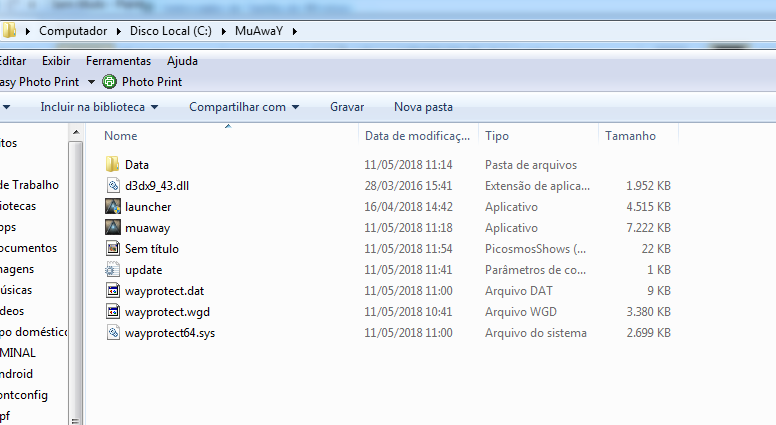Click the Sem título file icon

(112, 248)
